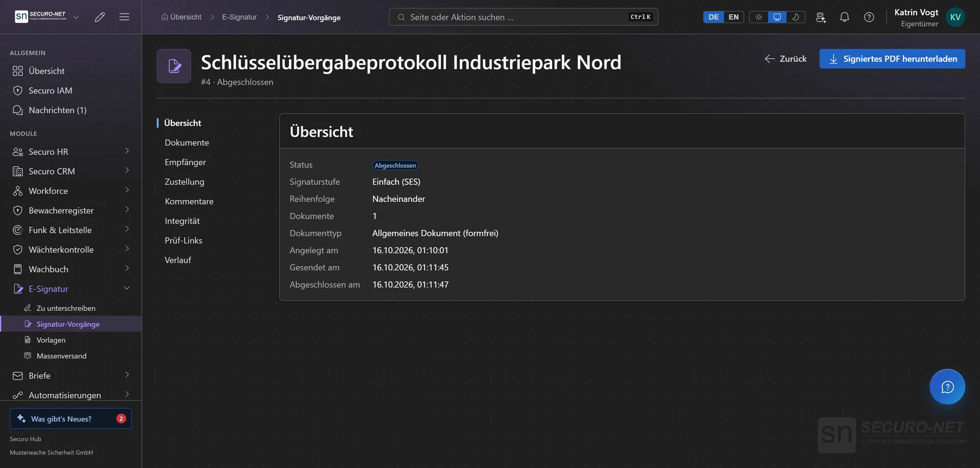Click the Wachbuch book icon
Image resolution: width=980 pixels, height=468 pixels.
(18, 269)
